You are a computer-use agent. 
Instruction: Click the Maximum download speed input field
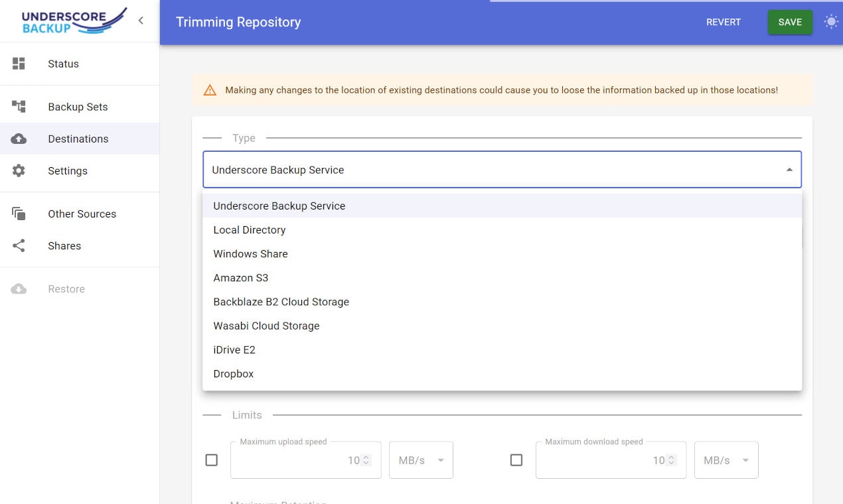pyautogui.click(x=611, y=460)
